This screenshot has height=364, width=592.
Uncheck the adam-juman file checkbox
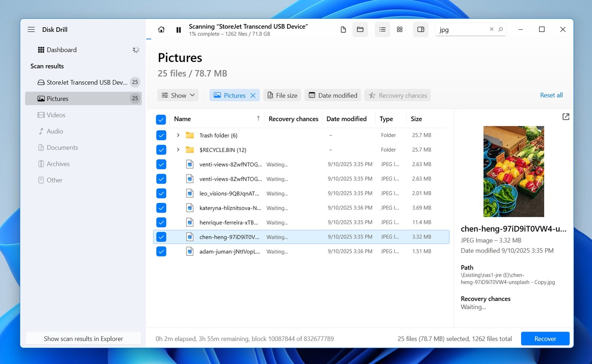point(161,251)
